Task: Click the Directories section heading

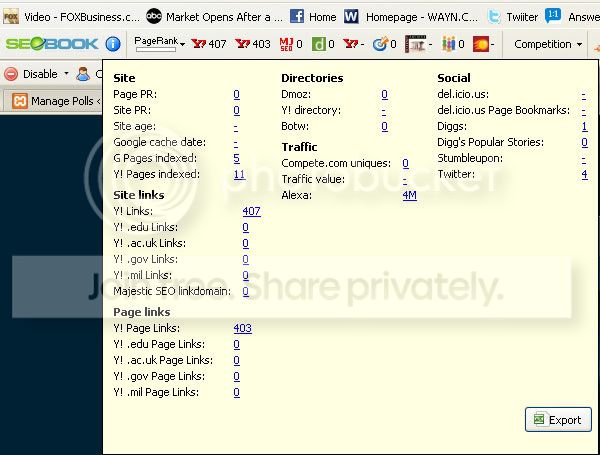Action: tap(312, 78)
